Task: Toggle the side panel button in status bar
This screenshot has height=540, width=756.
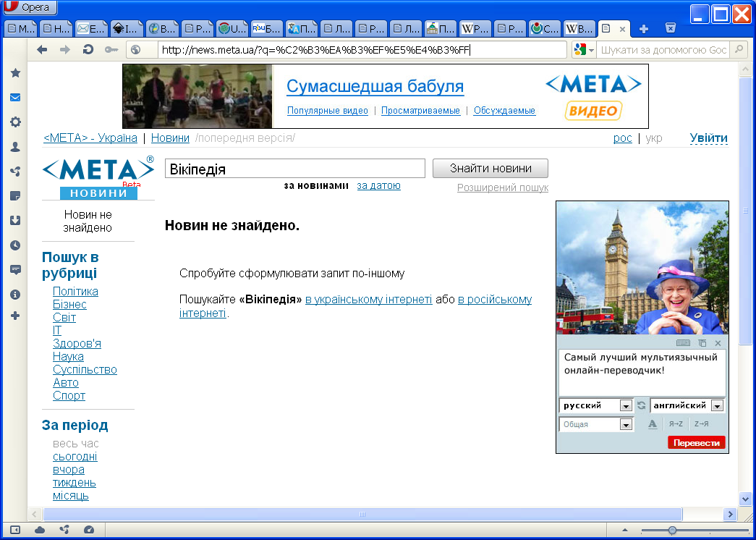Action: (14, 530)
